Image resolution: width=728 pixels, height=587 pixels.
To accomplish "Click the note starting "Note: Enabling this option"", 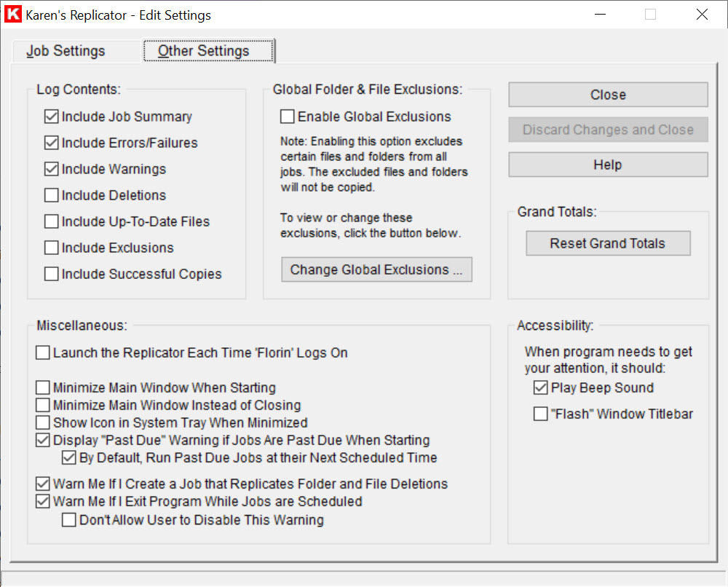I will click(x=373, y=164).
